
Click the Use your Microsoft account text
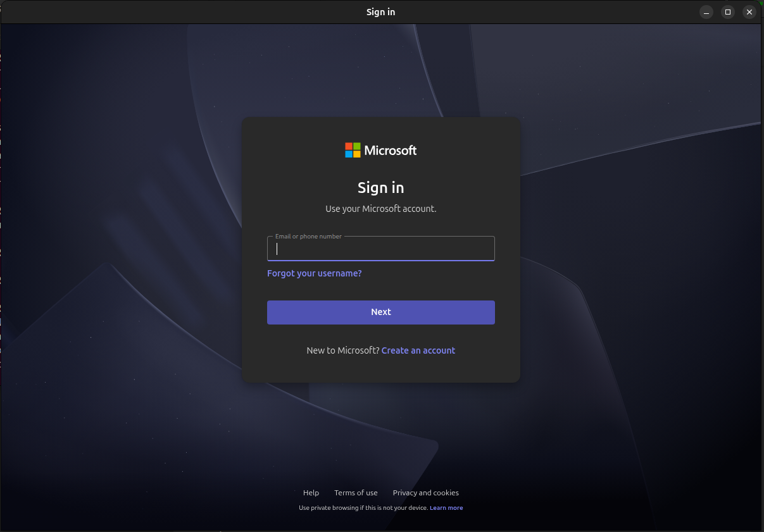(380, 208)
